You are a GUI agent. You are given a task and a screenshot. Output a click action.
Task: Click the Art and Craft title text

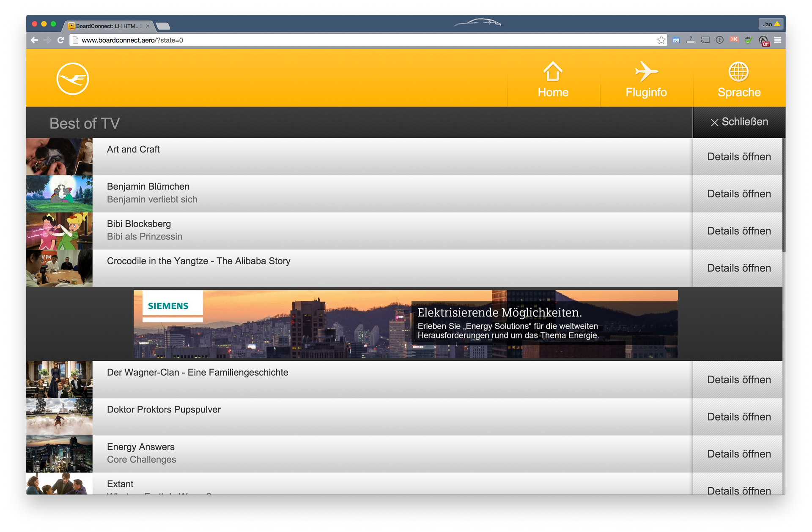[x=133, y=149]
